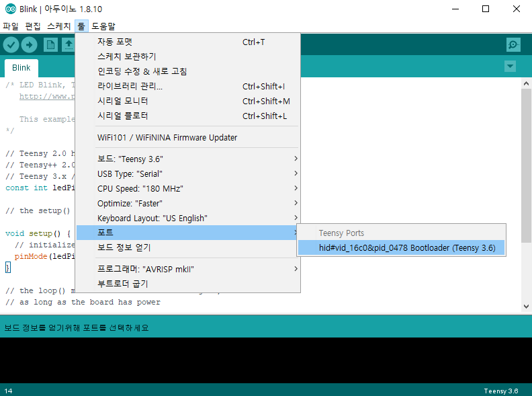The image size is (532, 396).
Task: Expand Keyboard Layout: "US English" submenu
Action: 188,218
